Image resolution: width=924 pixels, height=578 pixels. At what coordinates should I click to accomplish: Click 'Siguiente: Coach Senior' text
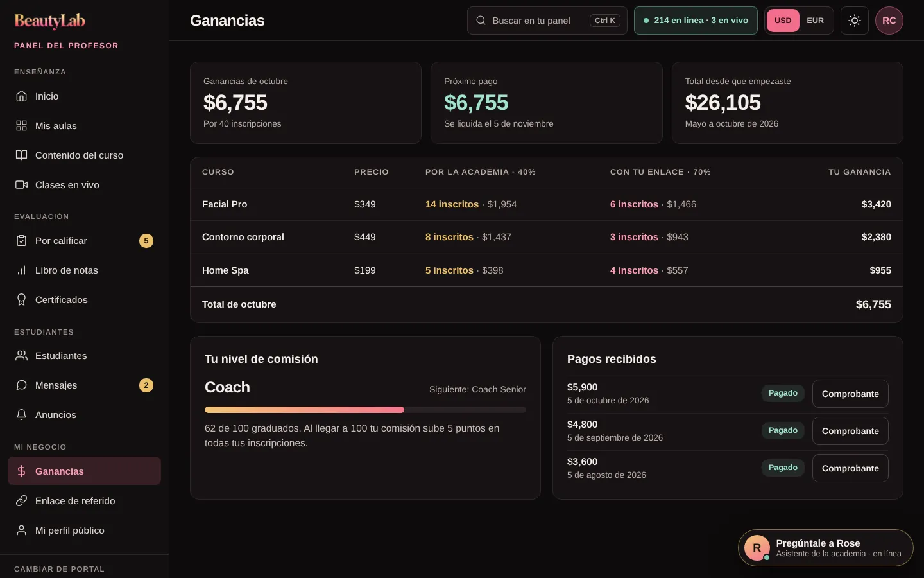click(477, 389)
